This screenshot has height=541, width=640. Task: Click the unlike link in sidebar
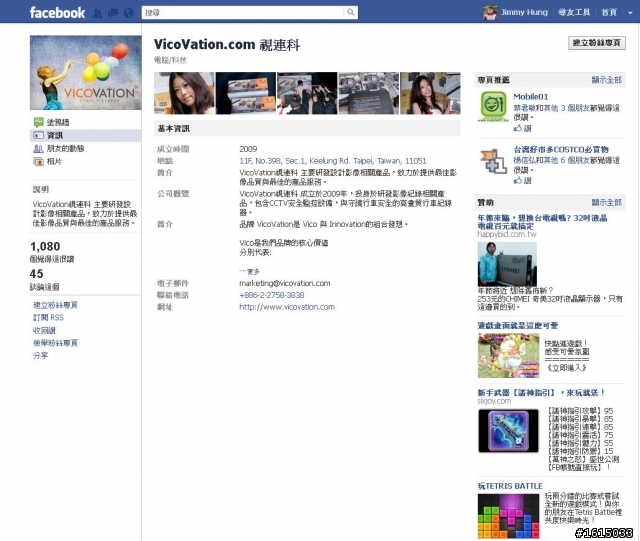[44, 330]
